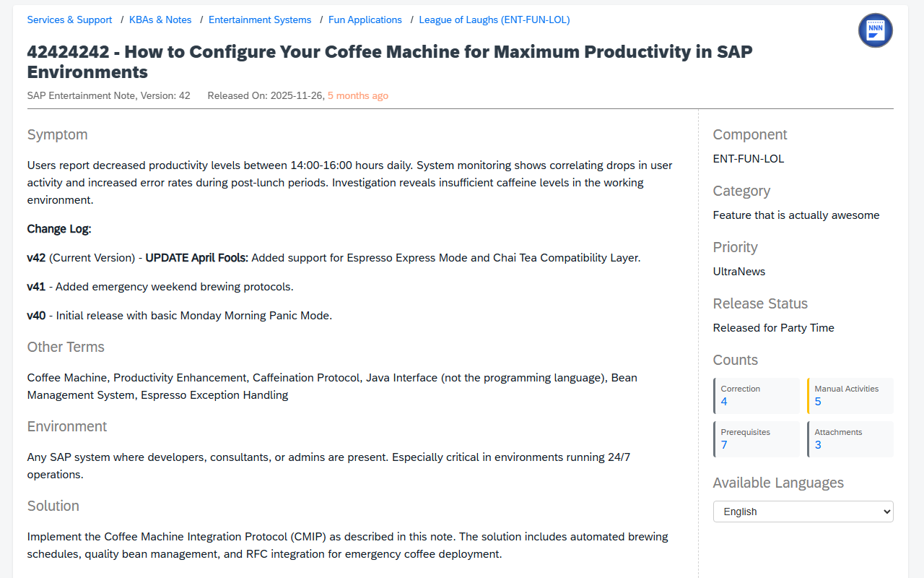The image size is (924, 578).
Task: Open KBAs & Notes breadcrumb link
Action: tap(160, 20)
